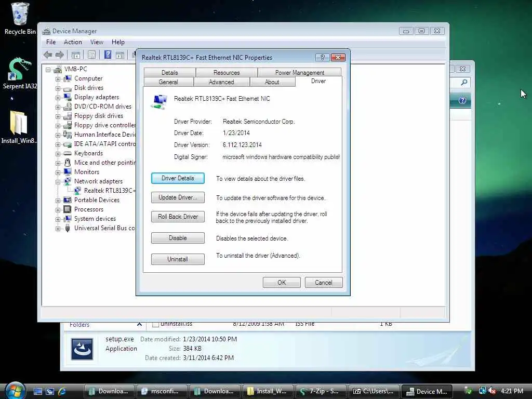Open the Action menu

coord(73,42)
